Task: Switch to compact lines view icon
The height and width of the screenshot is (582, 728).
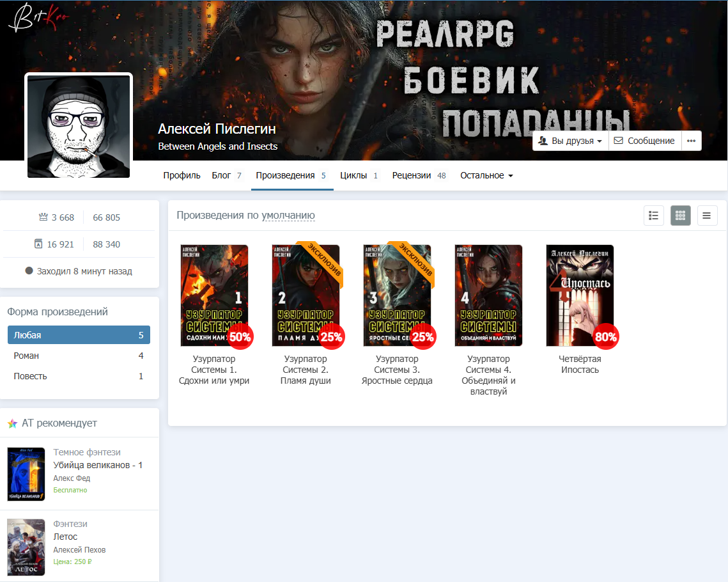Action: coord(707,216)
